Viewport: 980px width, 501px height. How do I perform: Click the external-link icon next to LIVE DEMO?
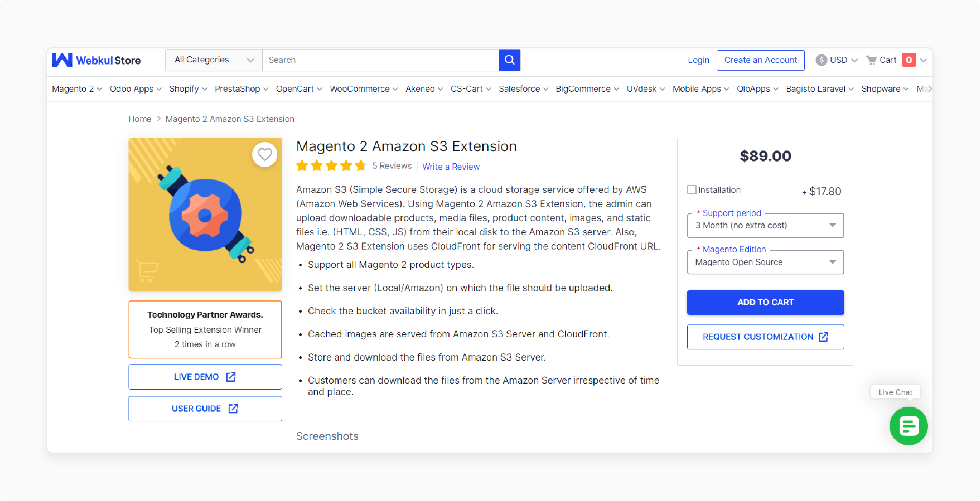(231, 377)
